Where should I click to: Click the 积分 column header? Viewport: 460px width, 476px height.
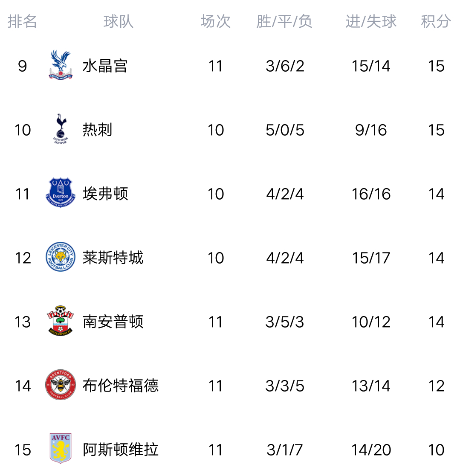[x=436, y=21]
